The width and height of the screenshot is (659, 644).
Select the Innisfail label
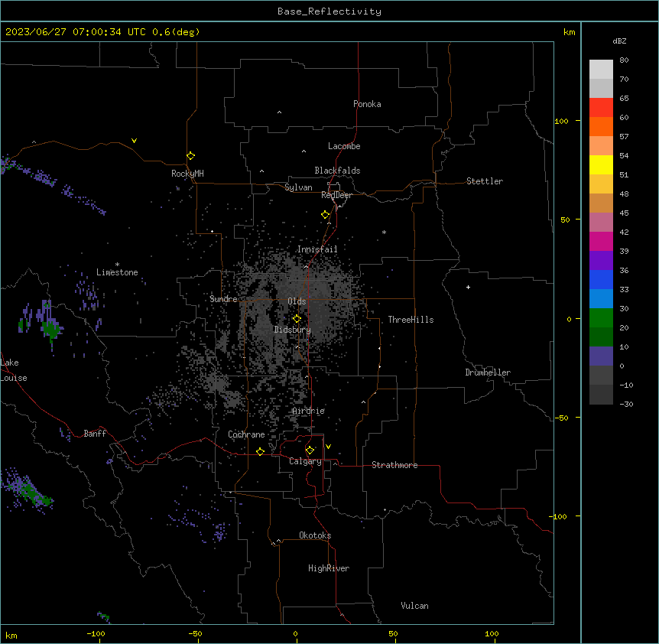317,249
